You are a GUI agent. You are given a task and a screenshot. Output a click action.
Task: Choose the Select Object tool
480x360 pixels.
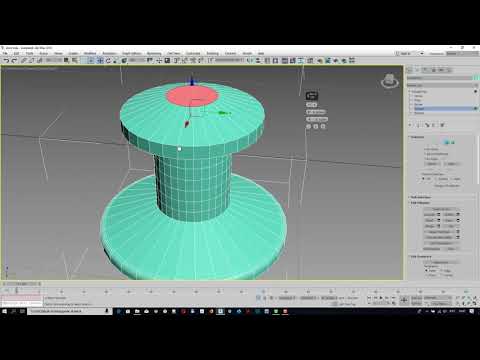click(x=66, y=60)
